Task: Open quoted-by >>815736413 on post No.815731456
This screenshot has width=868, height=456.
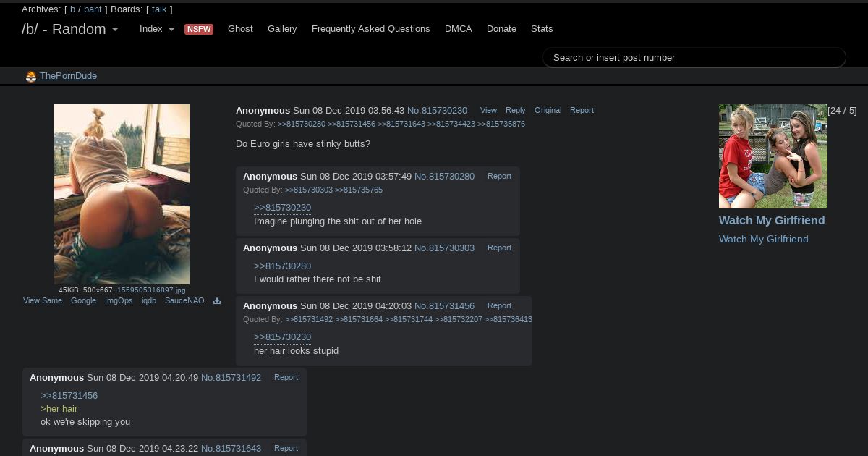Action: [x=509, y=320]
